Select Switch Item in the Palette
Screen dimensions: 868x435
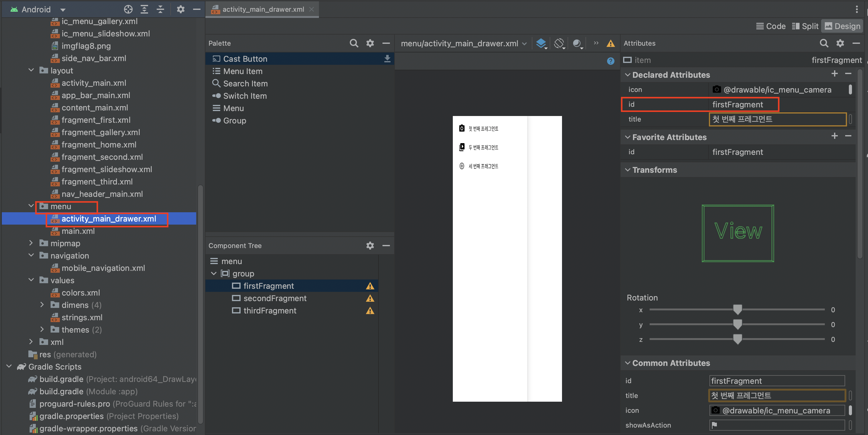click(x=245, y=96)
